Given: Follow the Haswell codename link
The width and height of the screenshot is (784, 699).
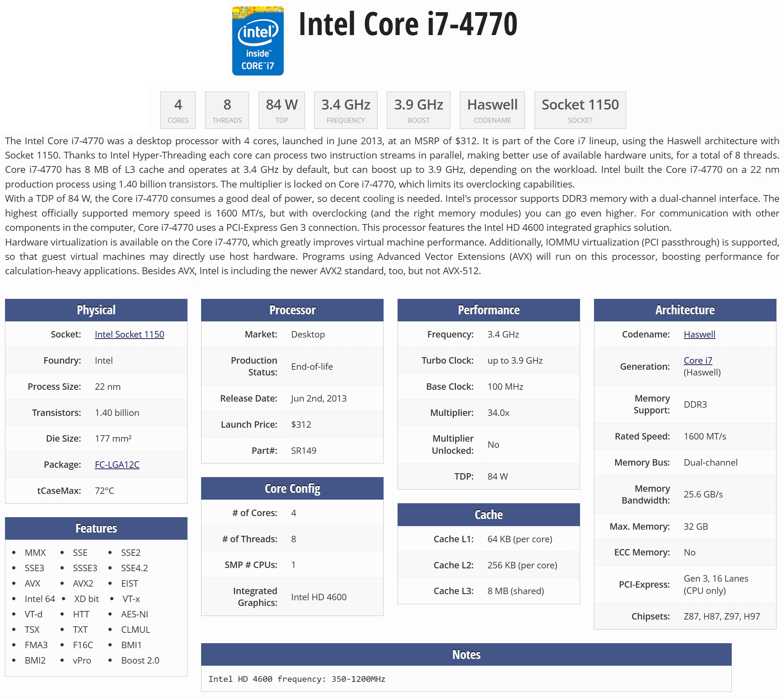Looking at the screenshot, I should coord(699,334).
